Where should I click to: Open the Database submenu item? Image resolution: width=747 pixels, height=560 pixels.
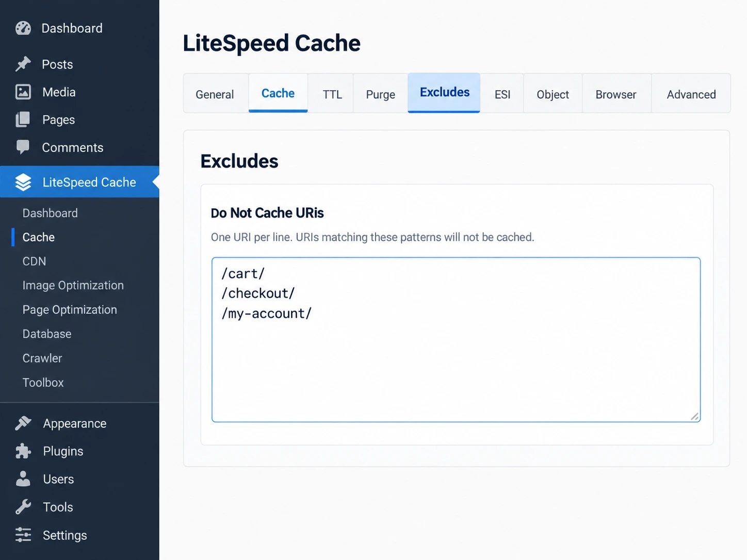coord(47,334)
